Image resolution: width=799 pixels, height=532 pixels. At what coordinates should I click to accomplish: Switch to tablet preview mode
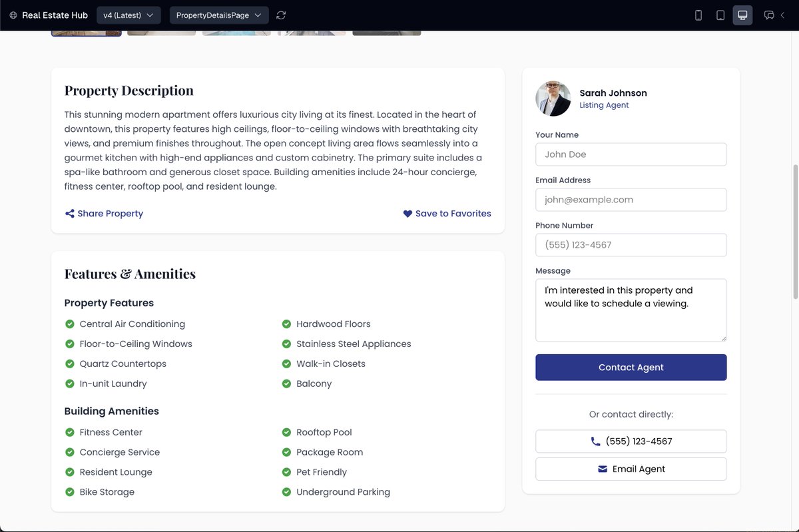(x=720, y=15)
